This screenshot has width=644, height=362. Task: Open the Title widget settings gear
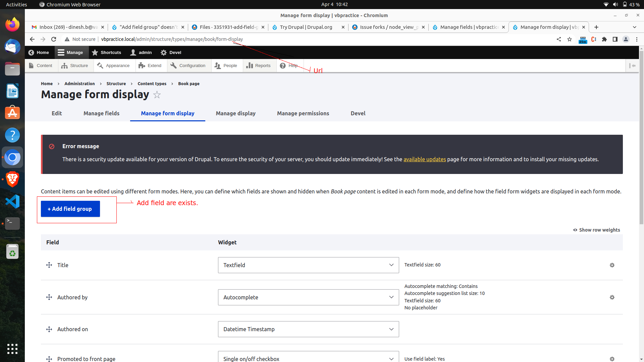[612, 265]
